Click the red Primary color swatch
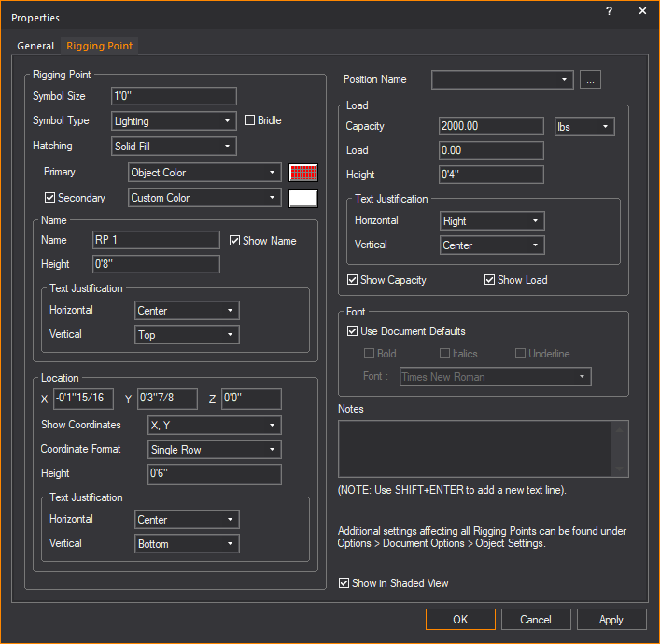The height and width of the screenshot is (644, 660). tap(303, 173)
